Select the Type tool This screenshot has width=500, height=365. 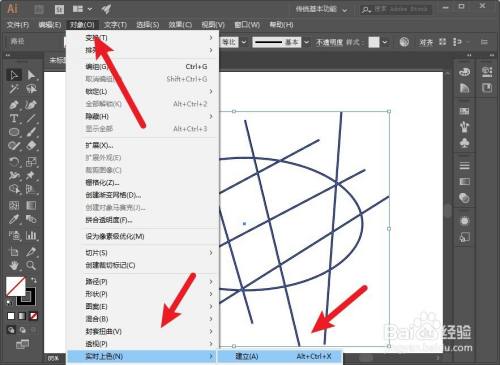[x=14, y=118]
